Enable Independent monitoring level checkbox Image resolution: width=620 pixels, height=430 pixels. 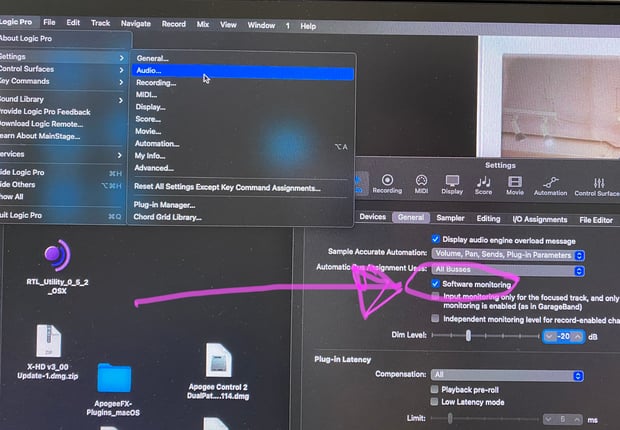(435, 318)
